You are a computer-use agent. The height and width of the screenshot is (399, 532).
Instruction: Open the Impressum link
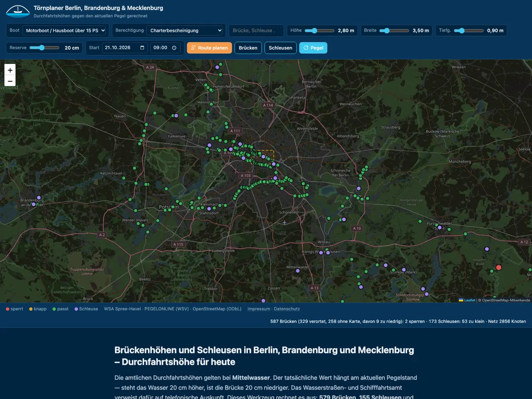tap(259, 309)
